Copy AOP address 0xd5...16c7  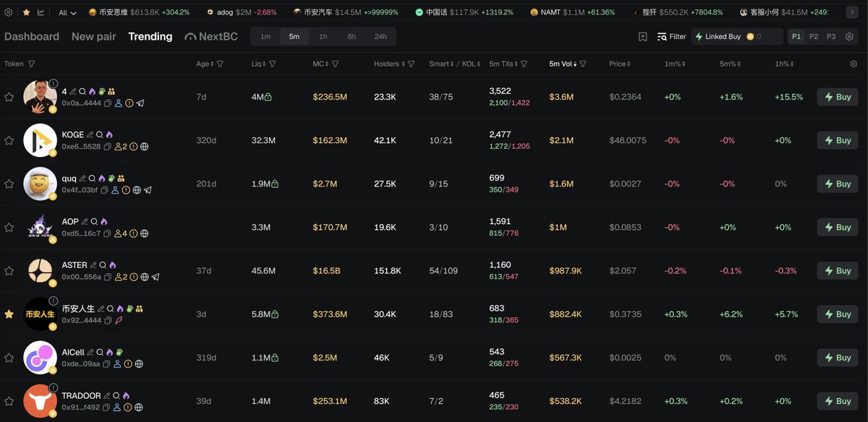(107, 233)
